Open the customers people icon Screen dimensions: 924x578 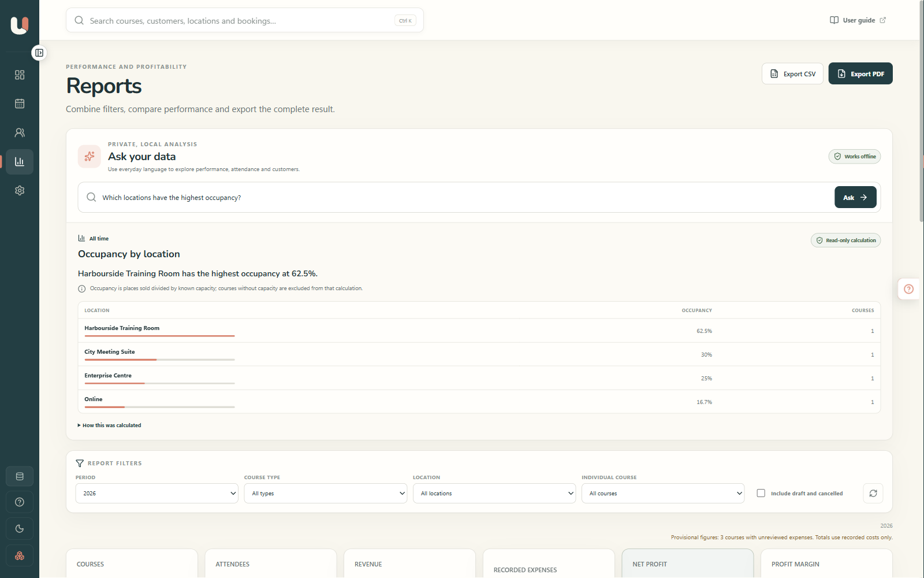click(20, 133)
